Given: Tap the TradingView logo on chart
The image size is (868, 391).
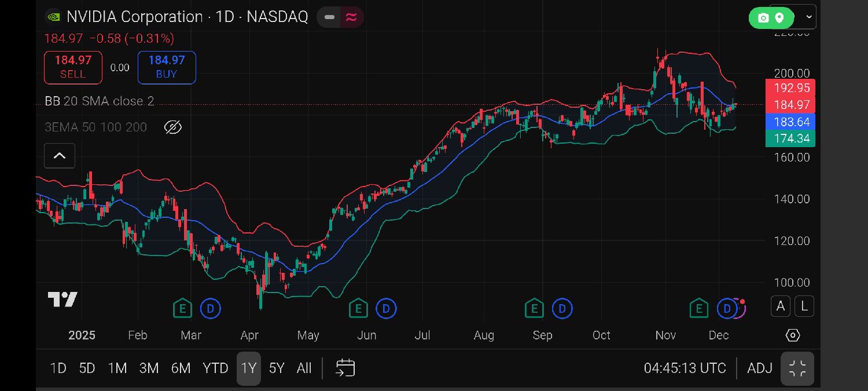Looking at the screenshot, I should click(x=62, y=299).
